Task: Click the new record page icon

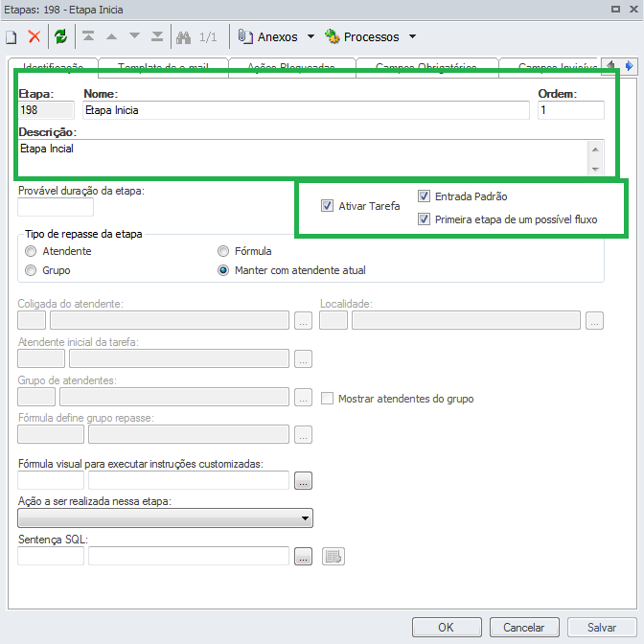Action: pos(11,37)
